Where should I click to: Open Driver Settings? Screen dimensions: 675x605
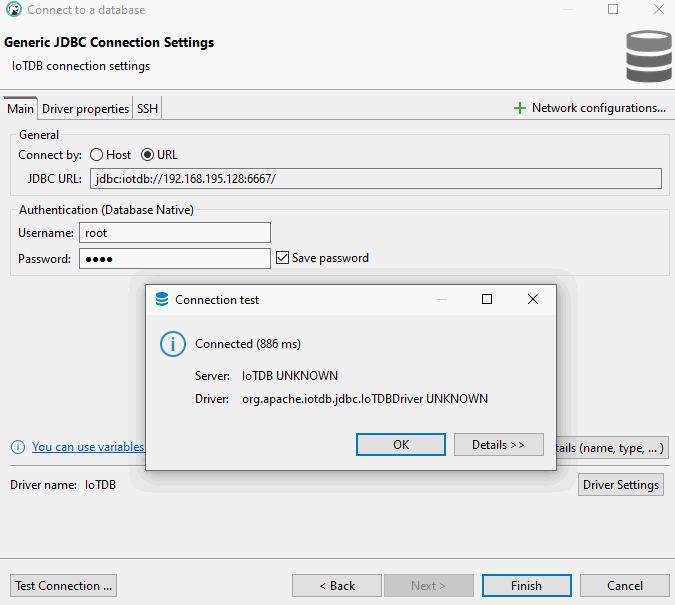pyautogui.click(x=621, y=485)
